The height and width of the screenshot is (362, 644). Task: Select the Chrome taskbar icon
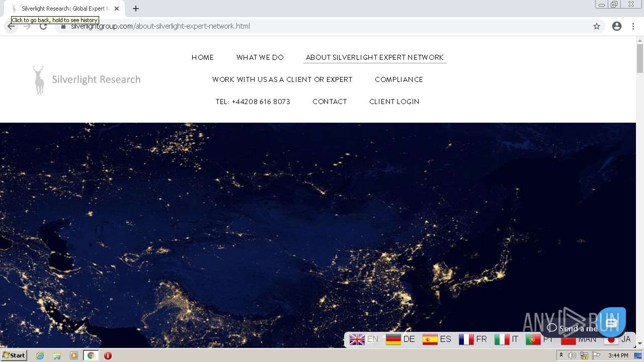click(91, 355)
